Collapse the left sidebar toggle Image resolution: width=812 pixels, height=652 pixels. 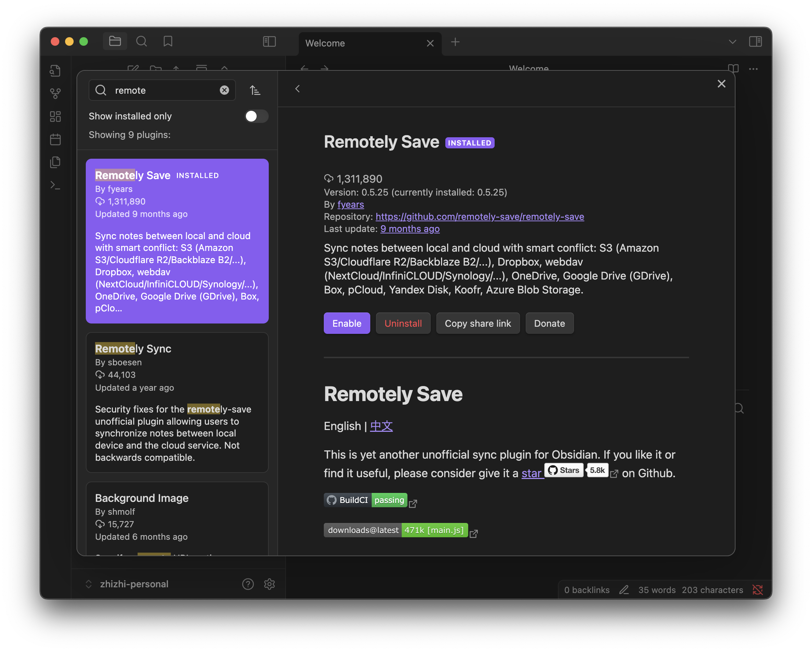(x=269, y=41)
